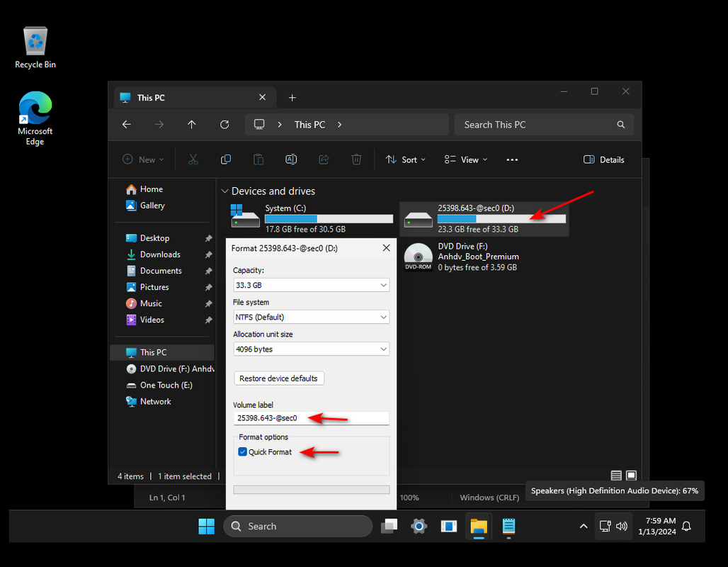Open the Sort dropdown menu
The height and width of the screenshot is (567, 728).
tap(405, 159)
